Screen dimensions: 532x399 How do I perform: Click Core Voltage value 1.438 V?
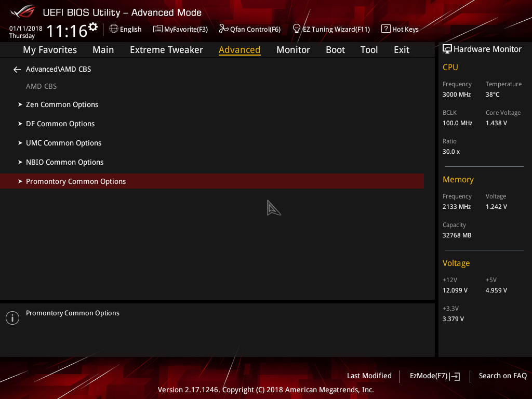[x=496, y=123]
